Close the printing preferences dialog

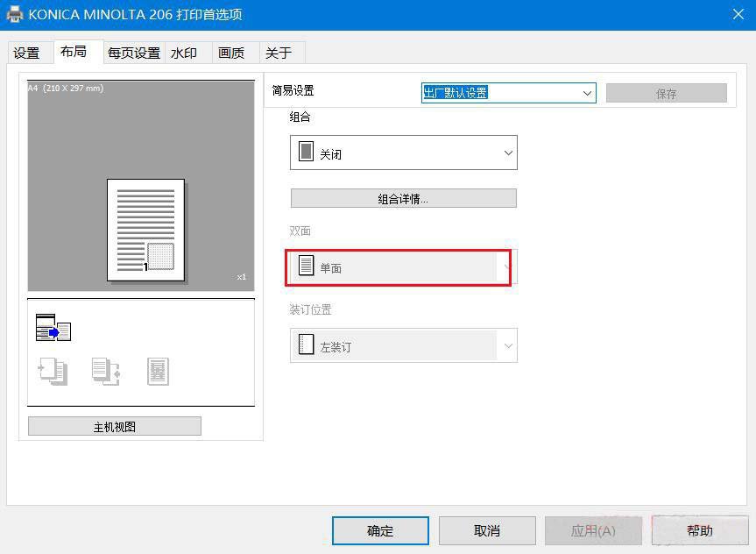(738, 14)
